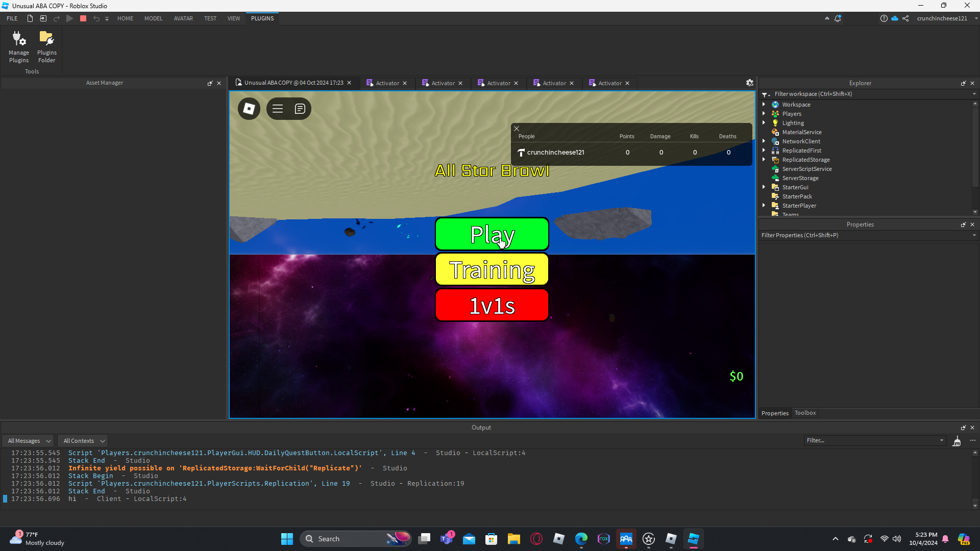Click the Roblox logo menu button in viewport
Viewport: 980px width, 551px height.
point(249,109)
